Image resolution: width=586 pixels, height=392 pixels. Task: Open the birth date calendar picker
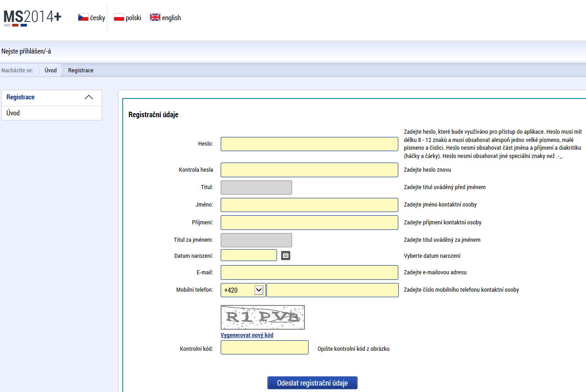click(286, 256)
